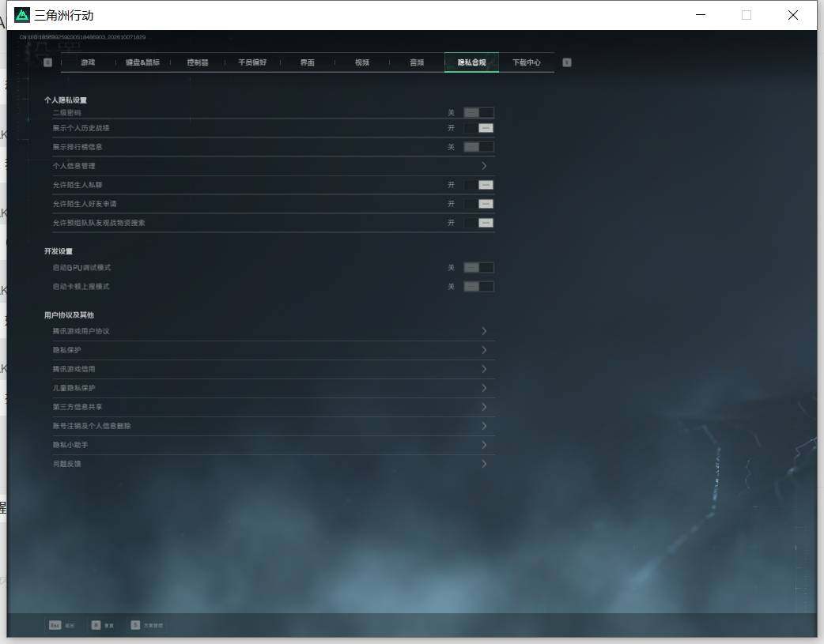824x644 pixels.
Task: Switch to the 游戏 tab
Action: click(88, 62)
